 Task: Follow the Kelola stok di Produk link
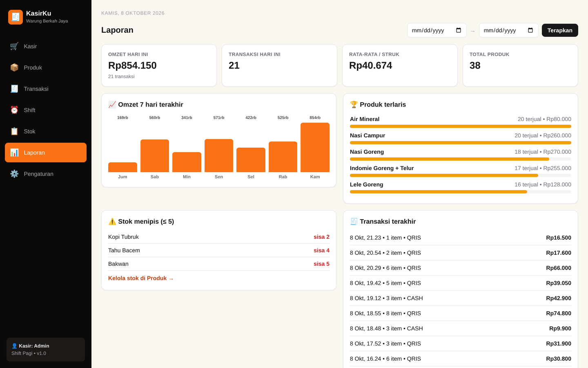[x=141, y=278]
